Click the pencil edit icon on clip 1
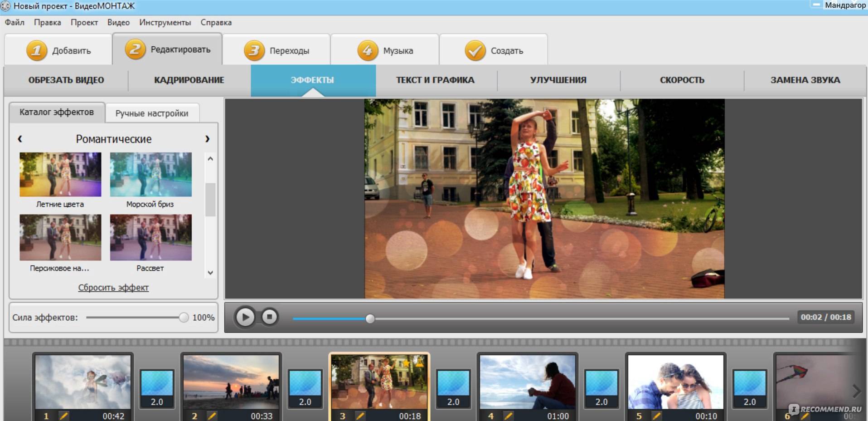 coord(63,416)
